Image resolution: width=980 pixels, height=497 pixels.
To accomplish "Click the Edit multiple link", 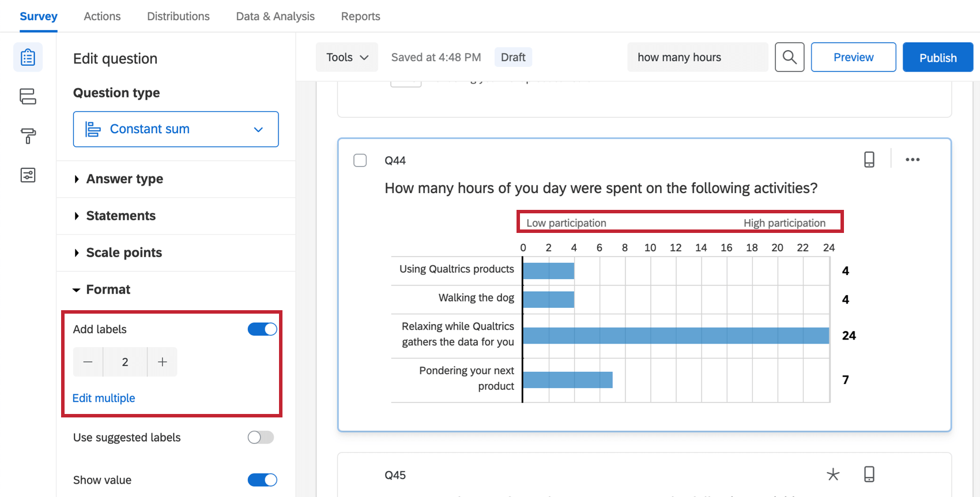I will pos(104,398).
